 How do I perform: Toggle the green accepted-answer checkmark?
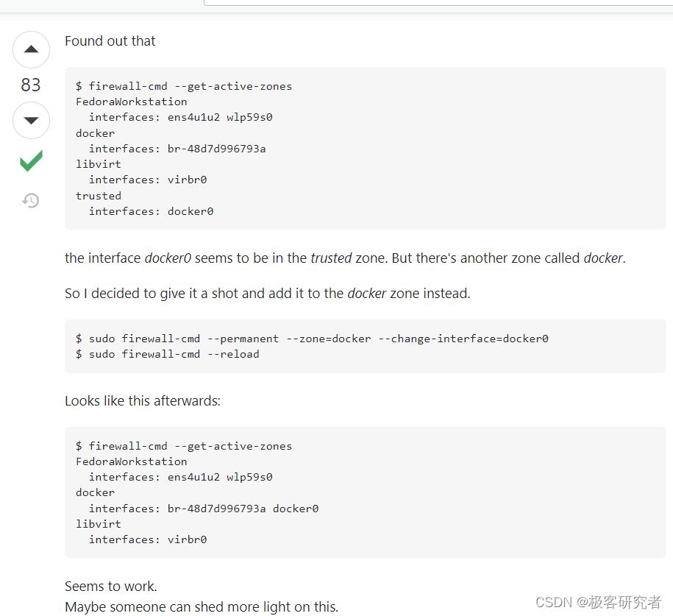[x=30, y=160]
